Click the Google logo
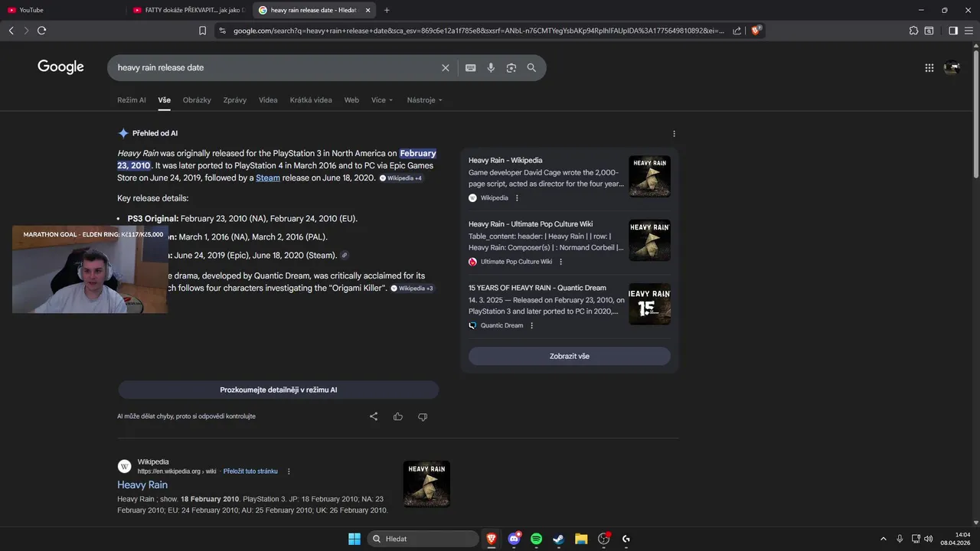 pos(60,67)
